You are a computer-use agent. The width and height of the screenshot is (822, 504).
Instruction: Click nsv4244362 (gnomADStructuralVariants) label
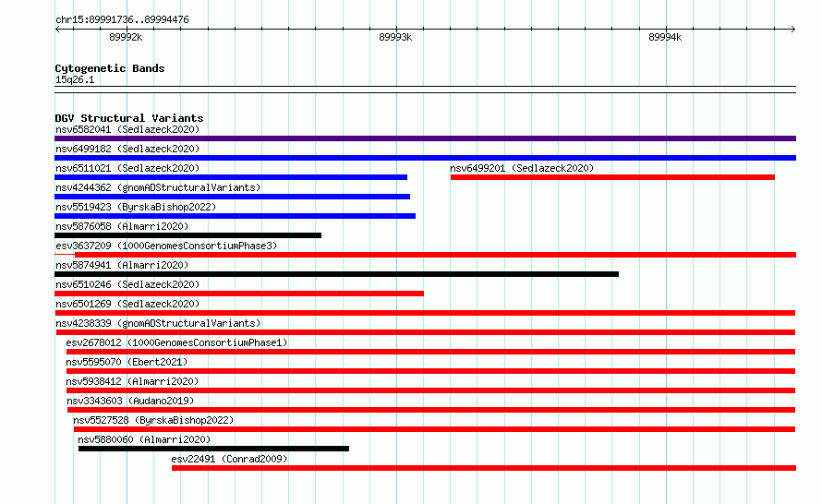click(x=158, y=187)
